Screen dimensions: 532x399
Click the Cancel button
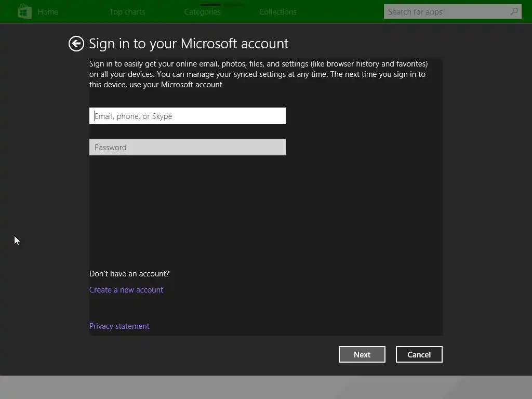419,354
